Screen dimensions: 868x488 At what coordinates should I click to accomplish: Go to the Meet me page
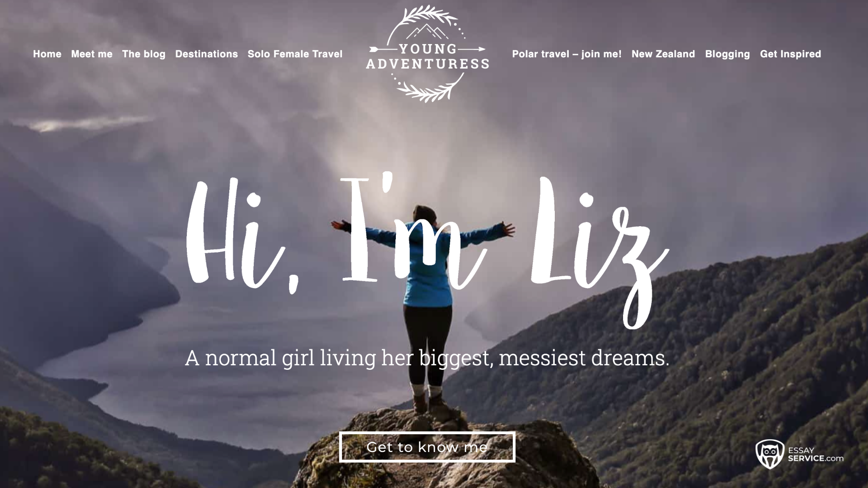[92, 54]
